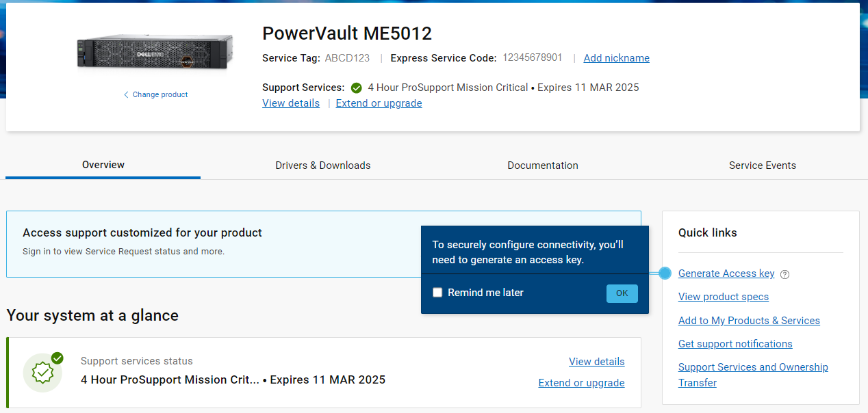Image resolution: width=868 pixels, height=413 pixels.
Task: Click the back chevron next to Change product
Action: [x=125, y=94]
